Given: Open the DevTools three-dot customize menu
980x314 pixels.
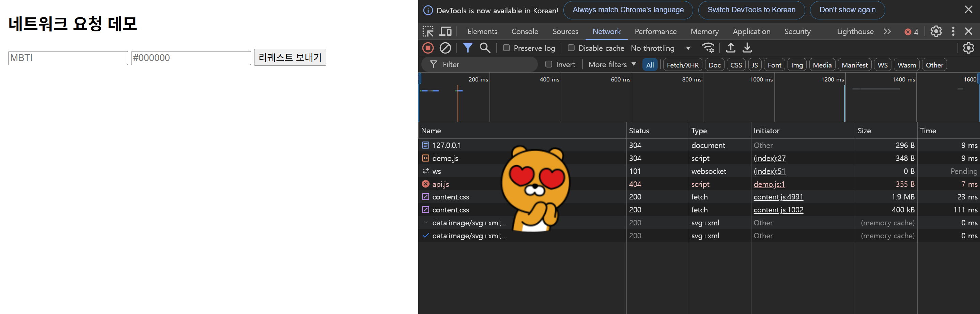Looking at the screenshot, I should point(953,31).
